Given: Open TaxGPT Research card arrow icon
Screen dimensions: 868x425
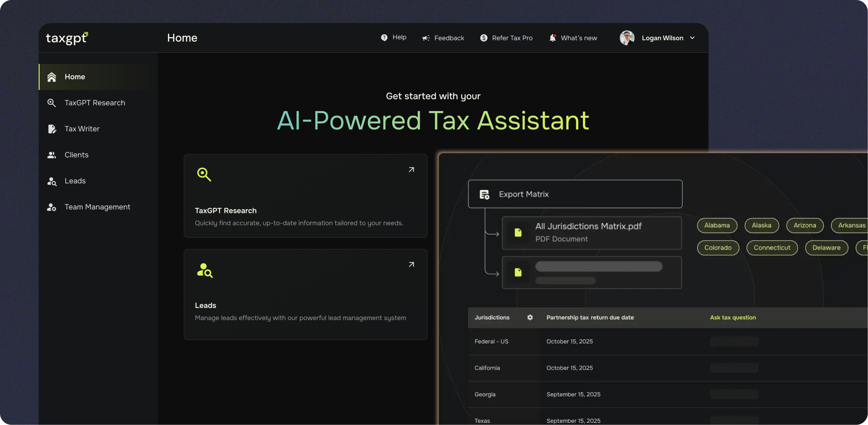Looking at the screenshot, I should coord(411,170).
